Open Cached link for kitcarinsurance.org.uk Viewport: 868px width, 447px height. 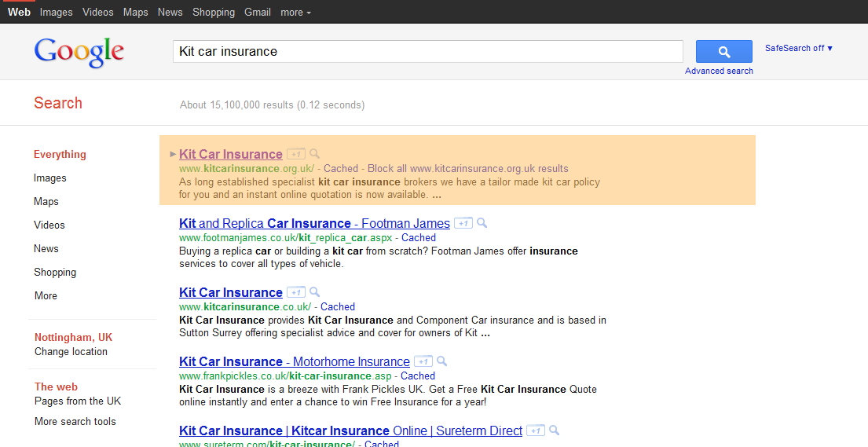click(341, 168)
